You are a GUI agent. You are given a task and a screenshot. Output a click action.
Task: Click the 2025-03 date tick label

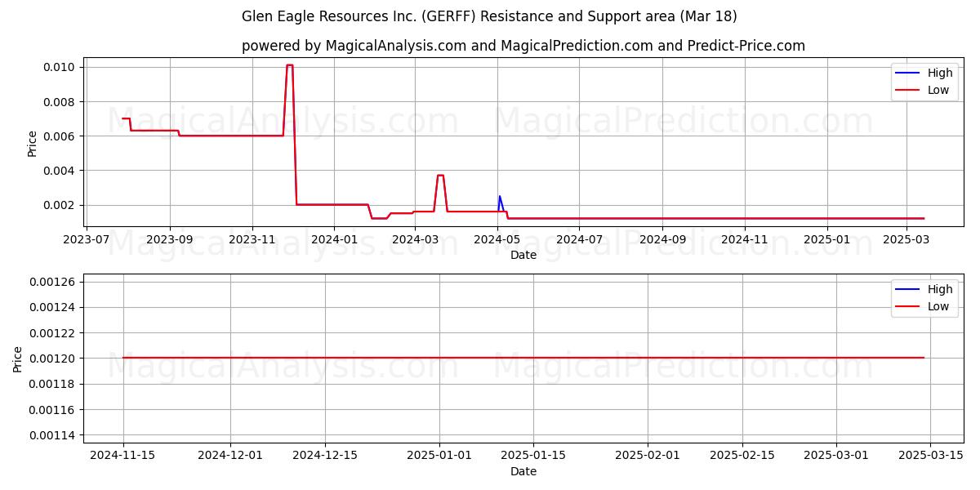pyautogui.click(x=906, y=240)
